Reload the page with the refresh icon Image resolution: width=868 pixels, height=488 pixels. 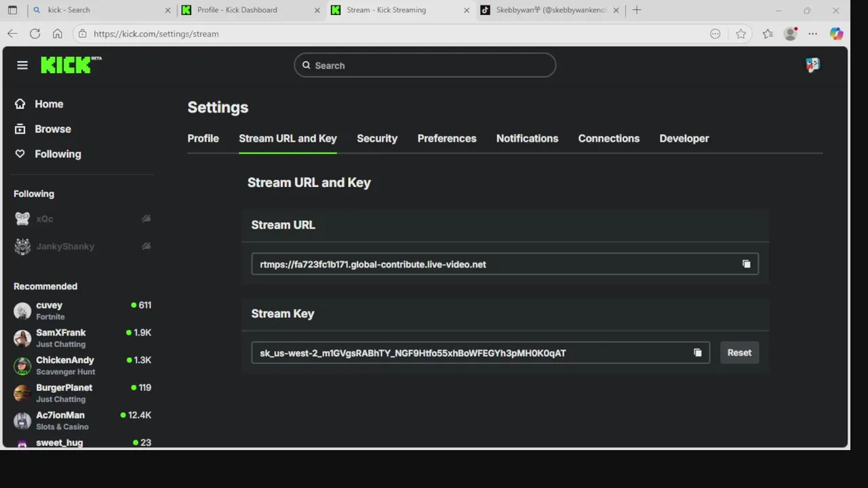click(35, 34)
